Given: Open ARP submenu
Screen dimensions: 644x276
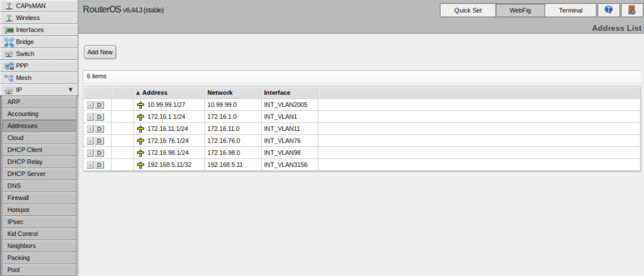Looking at the screenshot, I should pos(39,102).
